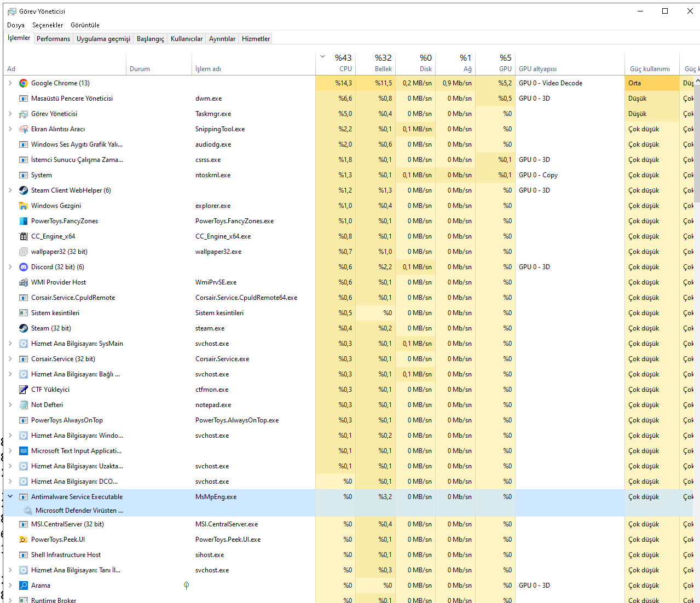Click the Arama leaf status icon

tap(186, 585)
